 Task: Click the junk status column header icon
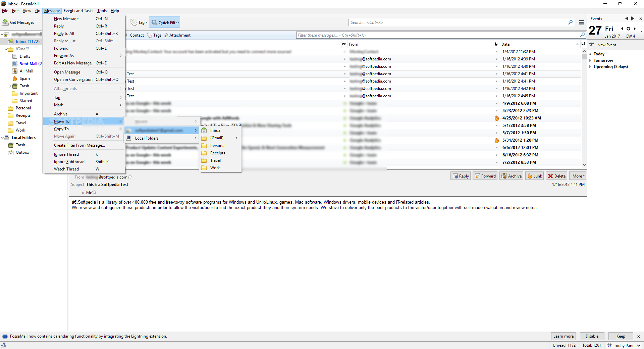point(496,44)
